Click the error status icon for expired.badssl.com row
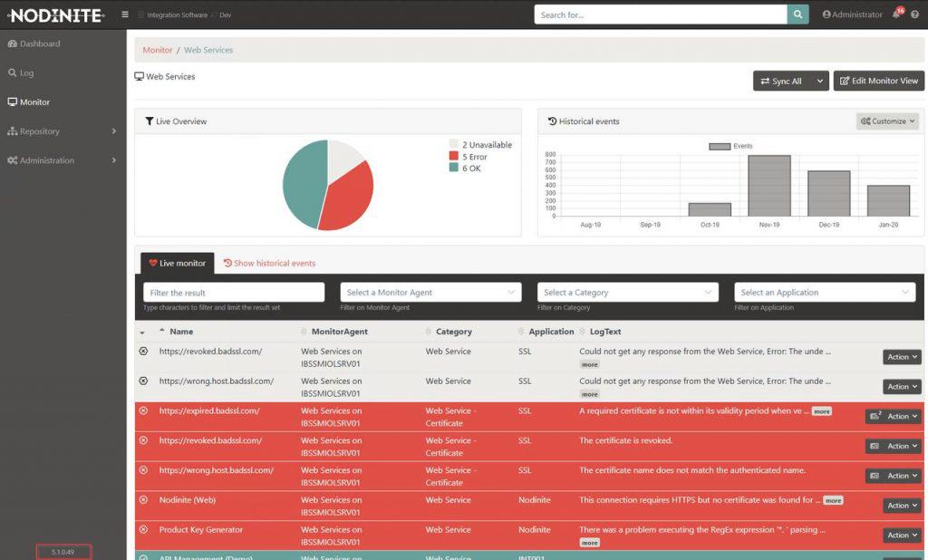Viewport: 928px width, 560px height. [x=143, y=410]
